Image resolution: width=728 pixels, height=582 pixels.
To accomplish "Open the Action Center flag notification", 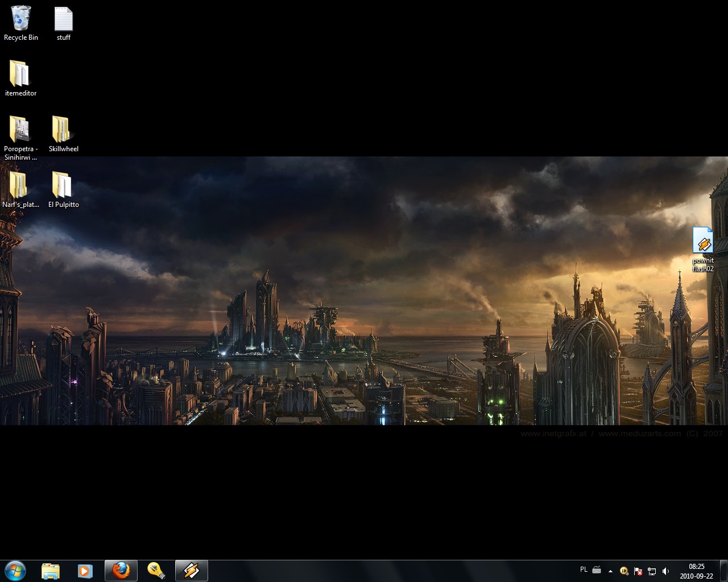I will point(638,571).
